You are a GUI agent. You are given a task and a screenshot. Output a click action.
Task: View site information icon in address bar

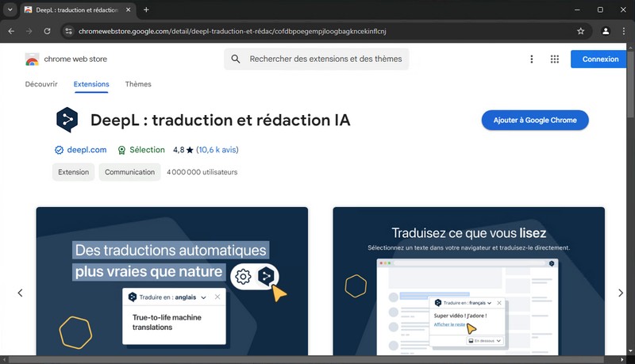tap(69, 31)
